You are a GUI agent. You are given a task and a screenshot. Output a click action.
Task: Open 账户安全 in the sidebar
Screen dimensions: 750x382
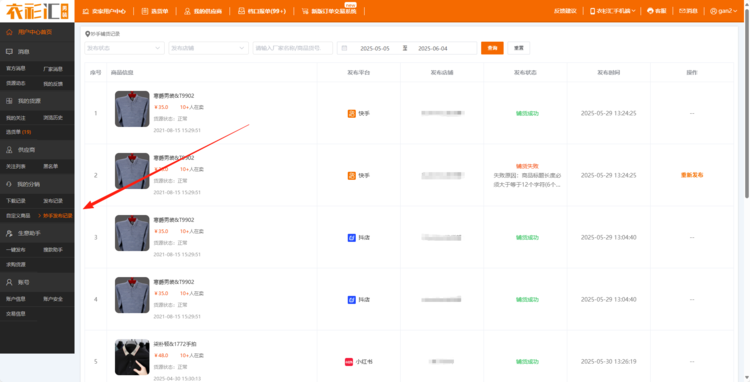(53, 299)
